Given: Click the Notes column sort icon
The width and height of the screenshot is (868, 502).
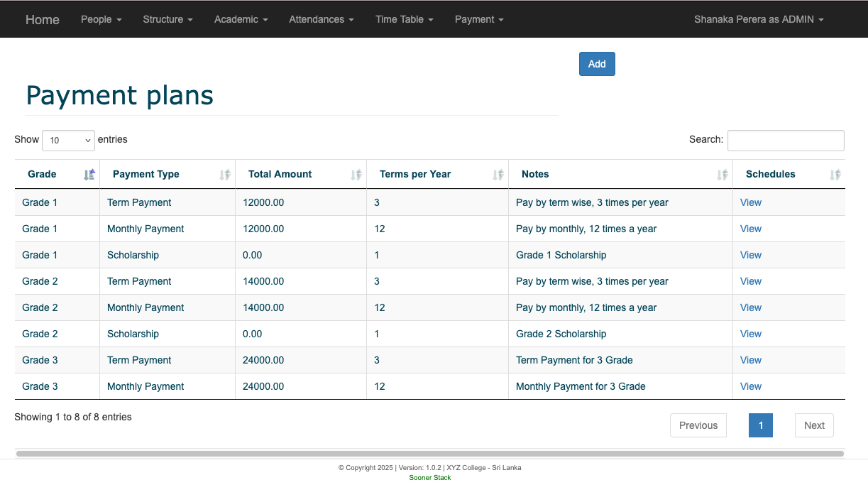Looking at the screenshot, I should coord(722,175).
